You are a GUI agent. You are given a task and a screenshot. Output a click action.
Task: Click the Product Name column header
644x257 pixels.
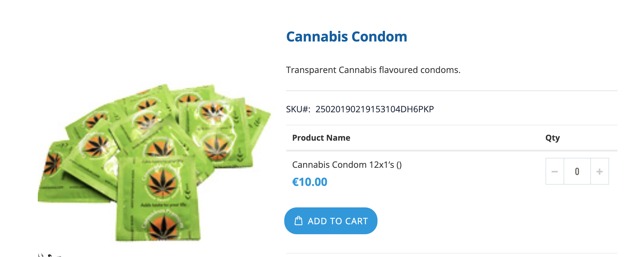(321, 138)
